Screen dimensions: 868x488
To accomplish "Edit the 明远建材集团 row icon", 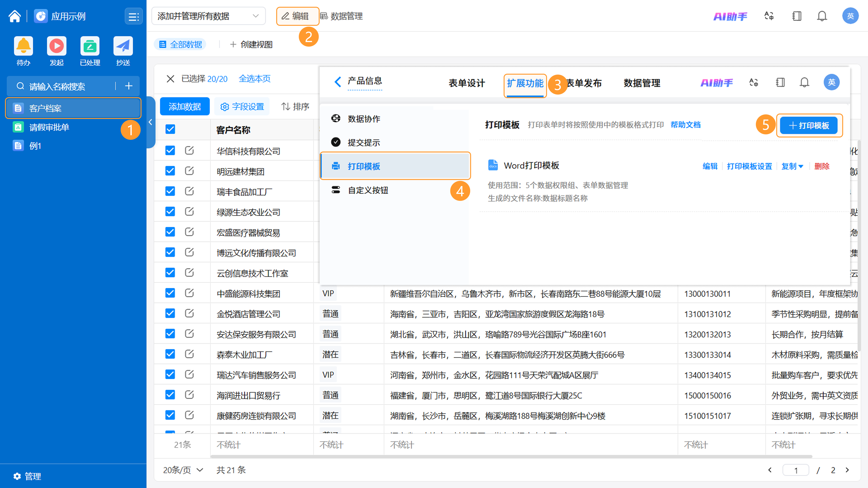I will coord(189,171).
